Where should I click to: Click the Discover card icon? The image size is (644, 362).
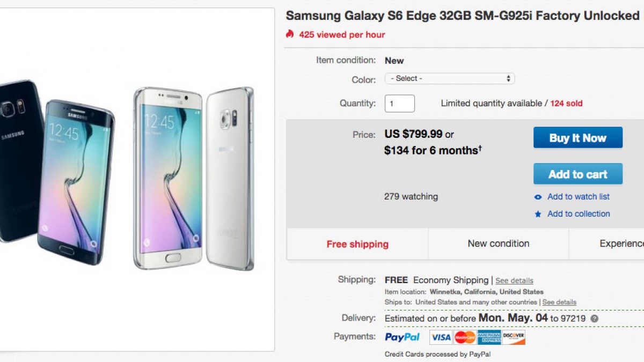[514, 337]
